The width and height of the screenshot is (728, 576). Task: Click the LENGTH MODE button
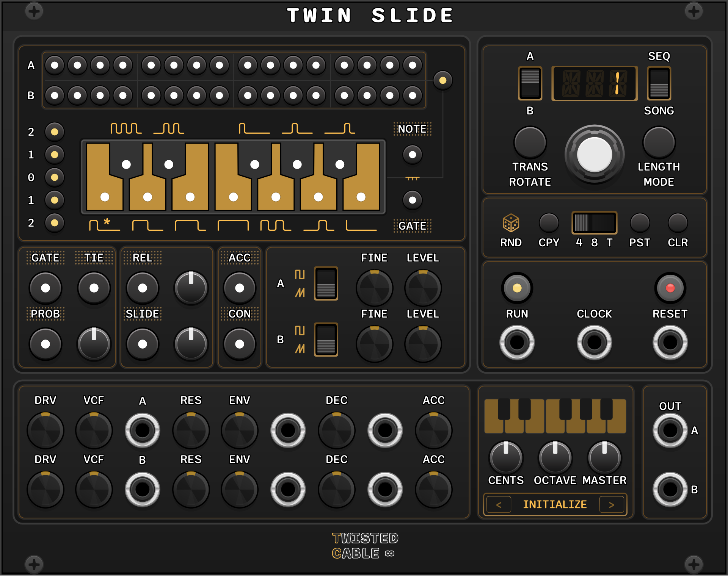click(x=659, y=142)
